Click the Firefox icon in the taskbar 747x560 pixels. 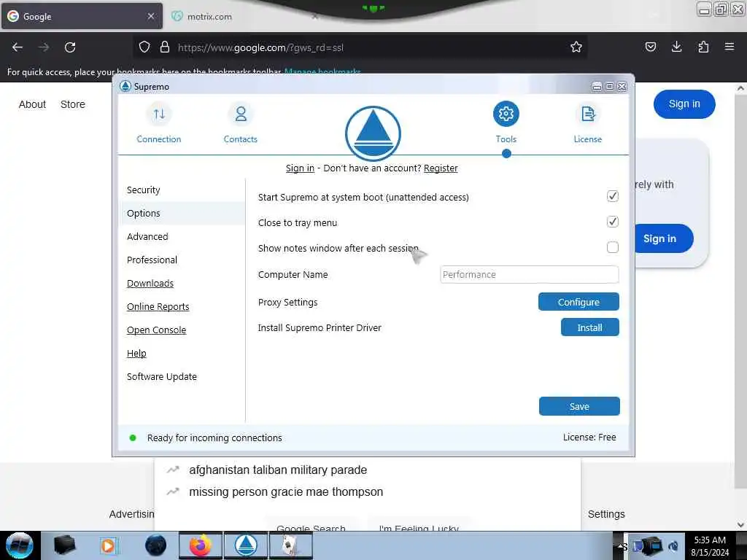click(201, 545)
